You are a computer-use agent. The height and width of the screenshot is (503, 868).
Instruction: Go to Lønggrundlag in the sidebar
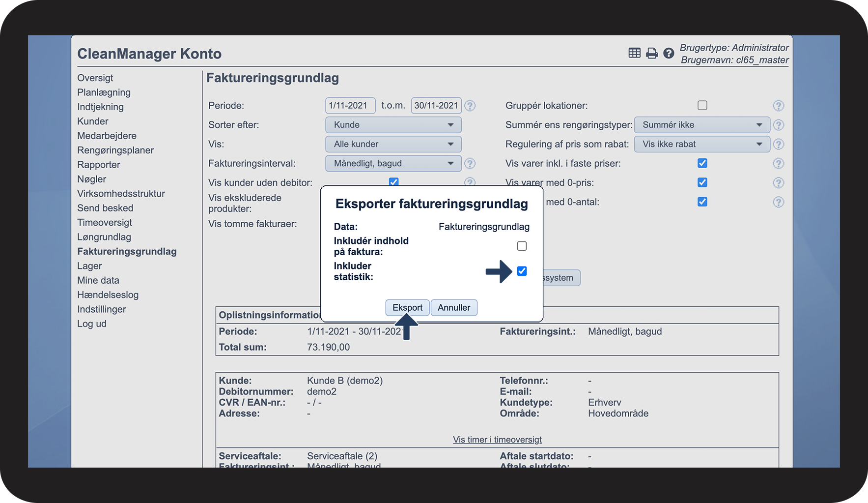point(104,237)
